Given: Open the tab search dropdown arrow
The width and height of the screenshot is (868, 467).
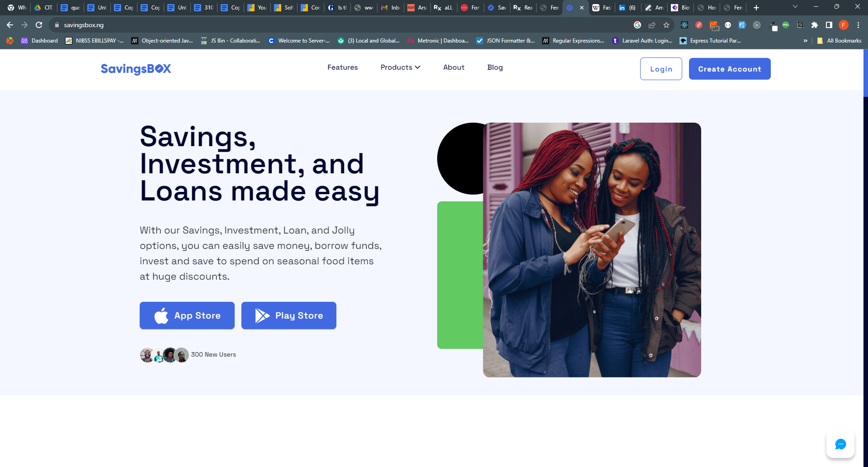Looking at the screenshot, I should tap(795, 7).
